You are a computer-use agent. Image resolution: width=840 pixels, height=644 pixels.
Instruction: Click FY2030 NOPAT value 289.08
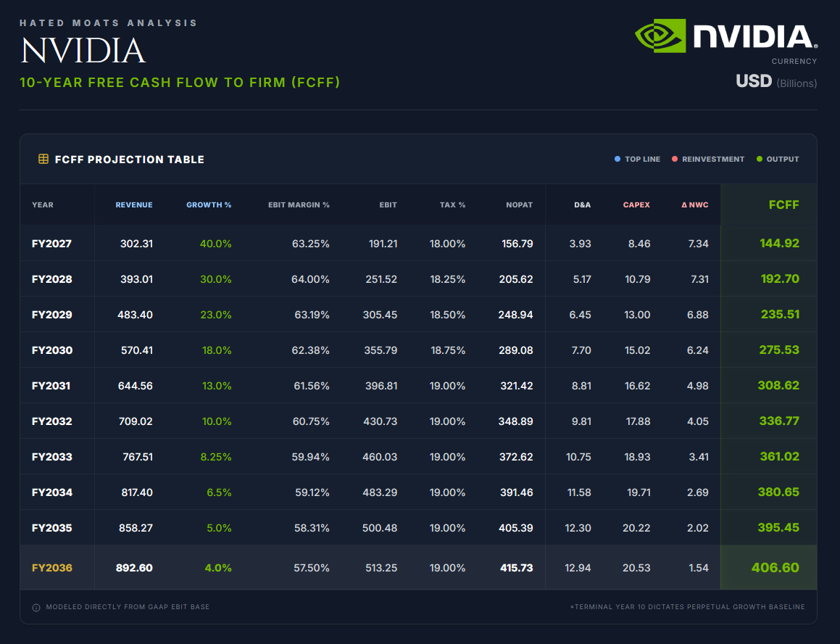516,350
